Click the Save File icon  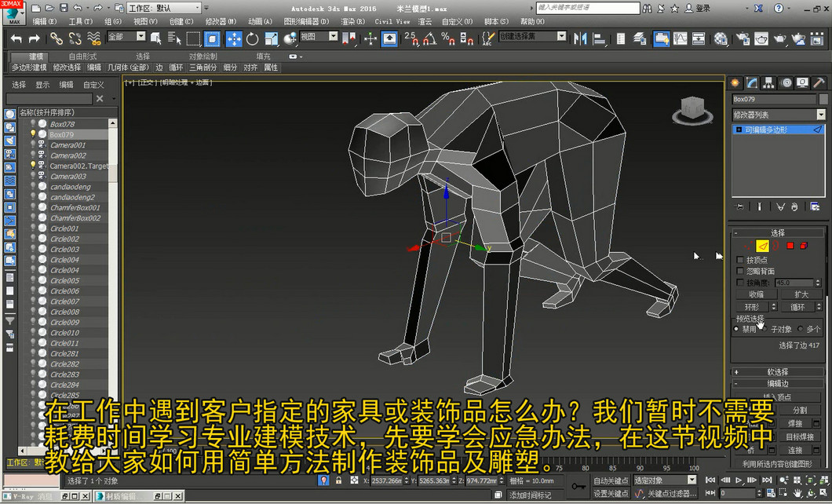coord(64,8)
